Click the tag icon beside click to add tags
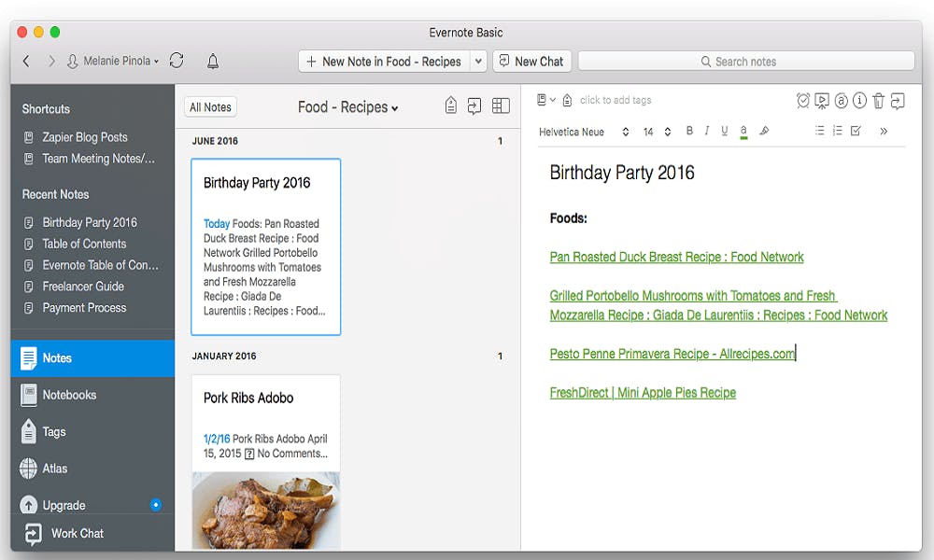 pyautogui.click(x=567, y=100)
